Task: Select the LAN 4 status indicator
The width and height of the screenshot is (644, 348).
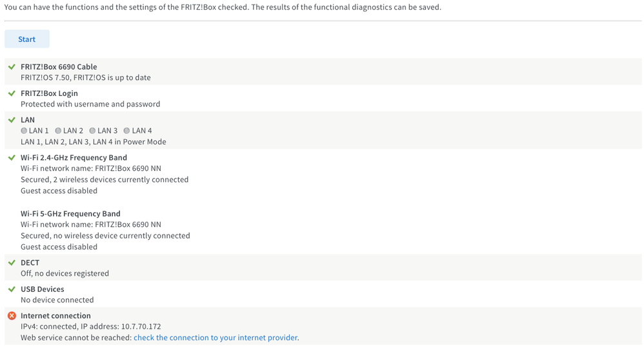Action: (126, 131)
